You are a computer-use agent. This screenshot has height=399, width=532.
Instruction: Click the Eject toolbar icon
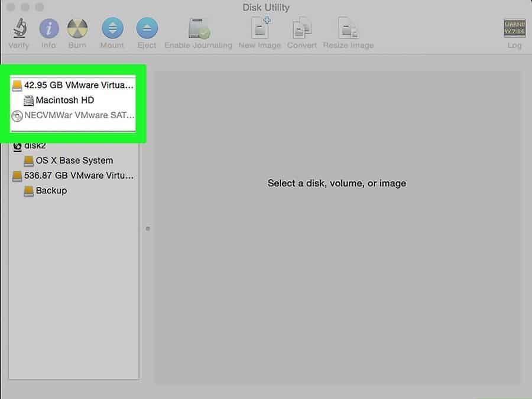point(147,28)
